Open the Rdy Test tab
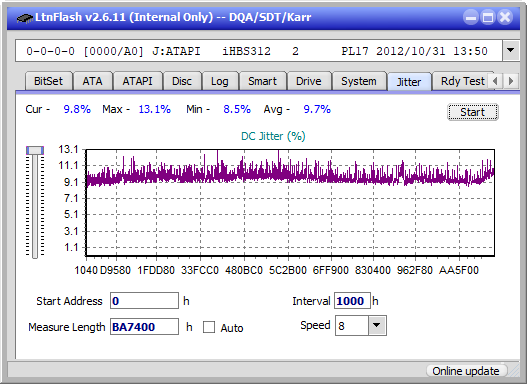This screenshot has height=384, width=527. (462, 81)
